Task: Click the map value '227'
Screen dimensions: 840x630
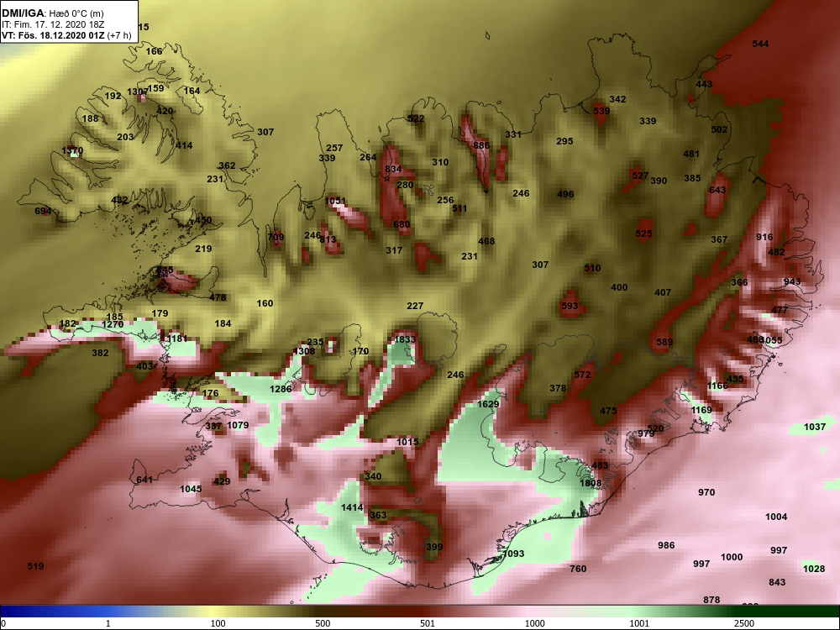Action: point(415,306)
